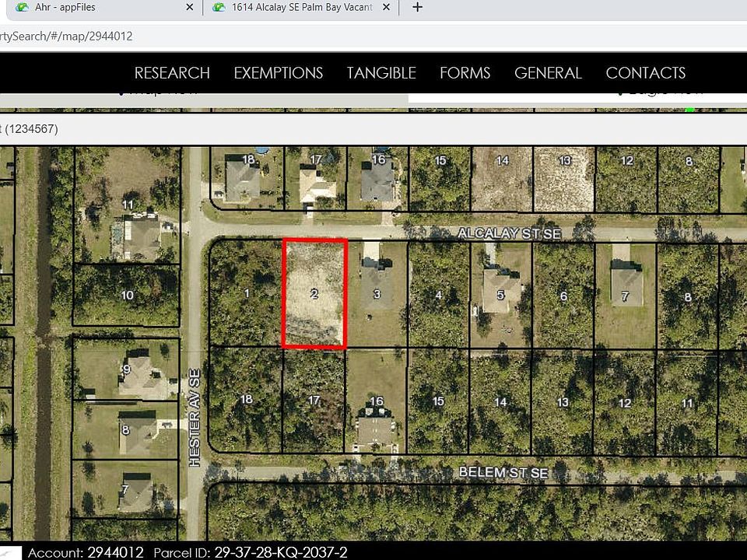
Task: Select parcel 3 with the house
Action: [x=377, y=294]
